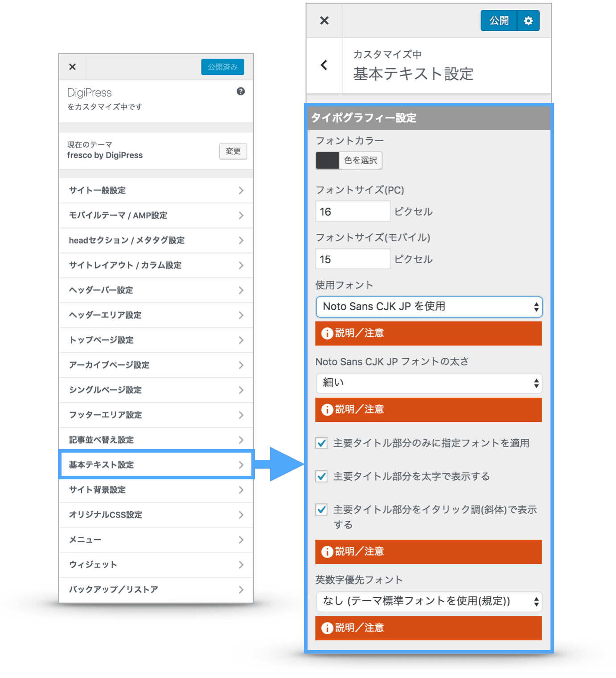616x678 pixels.
Task: Click the 変更 theme change button
Action: 233,151
